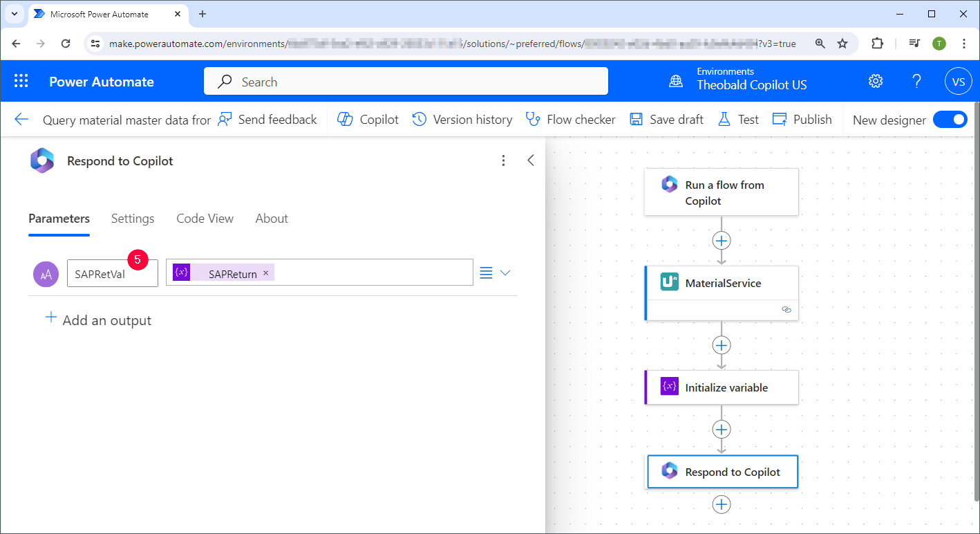
Task: Open the Flow checker
Action: [x=571, y=120]
